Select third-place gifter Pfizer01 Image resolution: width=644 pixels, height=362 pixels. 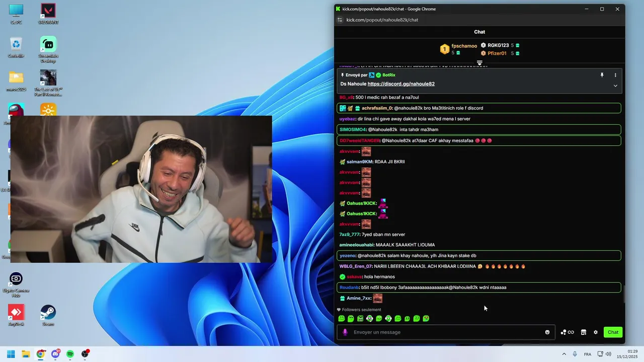pos(497,53)
